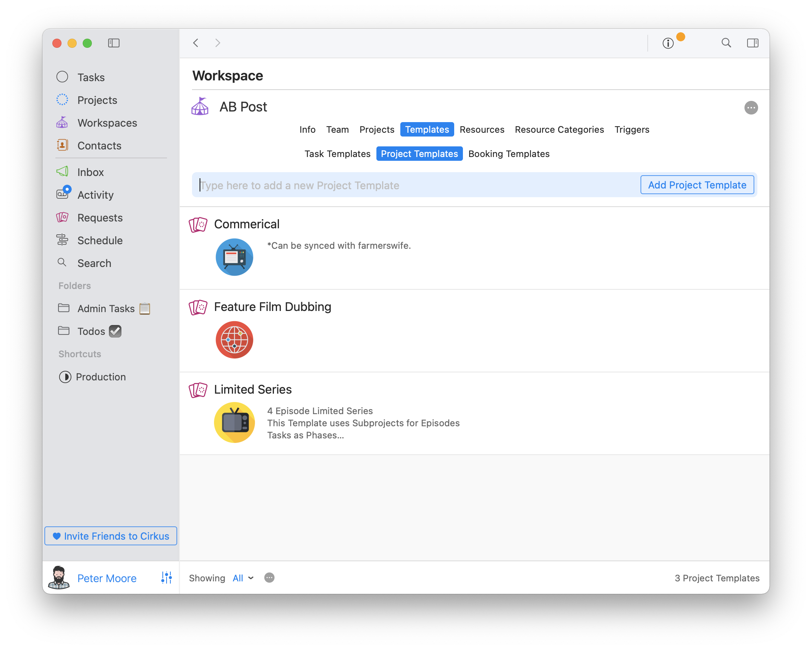The height and width of the screenshot is (650, 812).
Task: Click the Inbox megaphone icon
Action: pos(62,172)
